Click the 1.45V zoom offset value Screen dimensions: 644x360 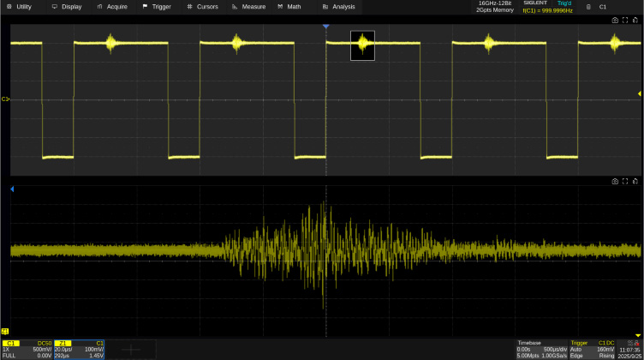97,356
